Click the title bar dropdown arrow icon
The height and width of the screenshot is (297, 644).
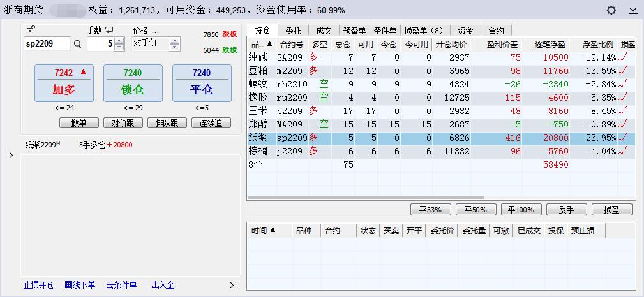coord(633,10)
